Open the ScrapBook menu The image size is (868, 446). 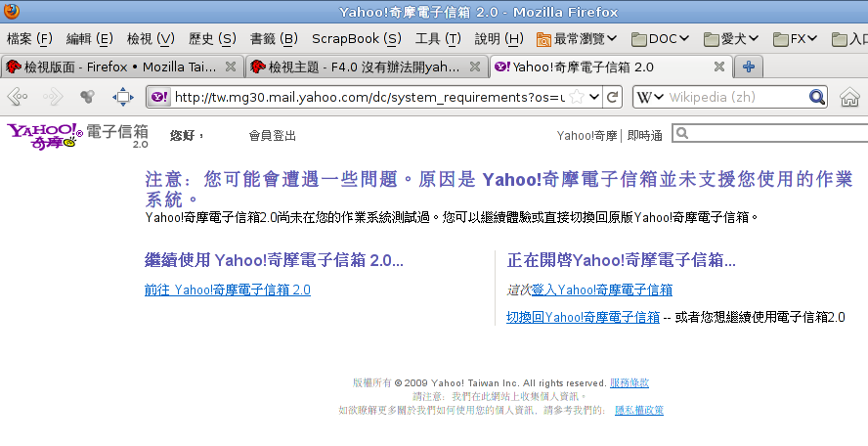356,39
